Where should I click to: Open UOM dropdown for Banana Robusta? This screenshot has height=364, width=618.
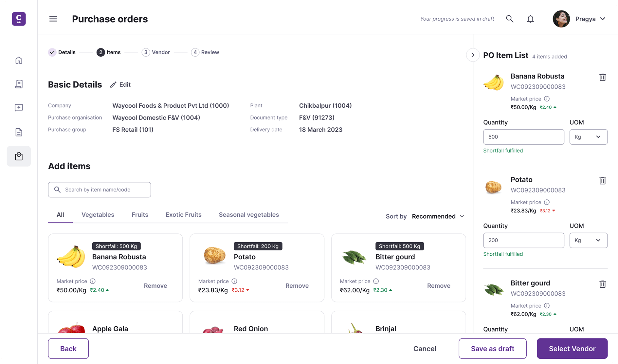click(588, 137)
